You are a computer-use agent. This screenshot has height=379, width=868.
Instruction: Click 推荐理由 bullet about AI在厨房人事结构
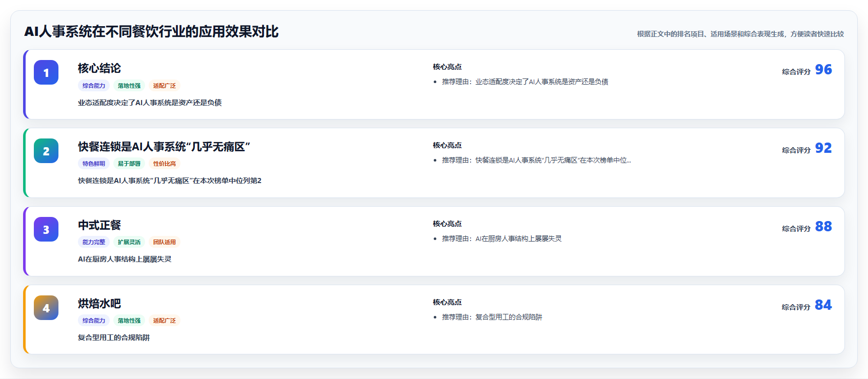point(502,238)
